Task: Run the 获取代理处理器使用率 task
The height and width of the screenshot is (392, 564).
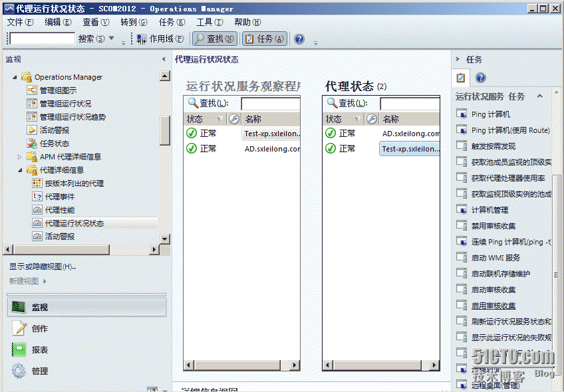Action: click(508, 178)
